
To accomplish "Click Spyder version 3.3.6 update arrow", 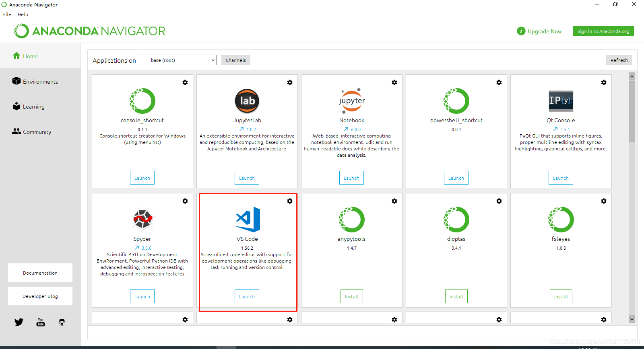I will pos(137,248).
